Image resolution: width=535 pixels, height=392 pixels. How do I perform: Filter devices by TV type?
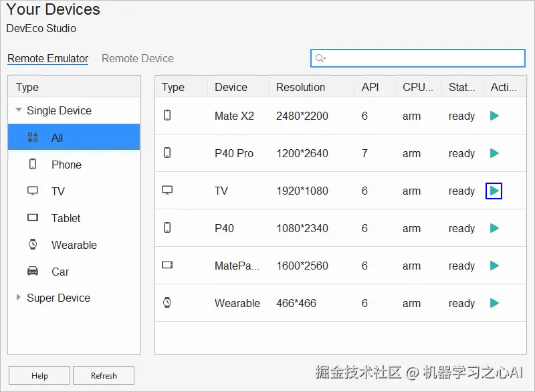coord(58,191)
